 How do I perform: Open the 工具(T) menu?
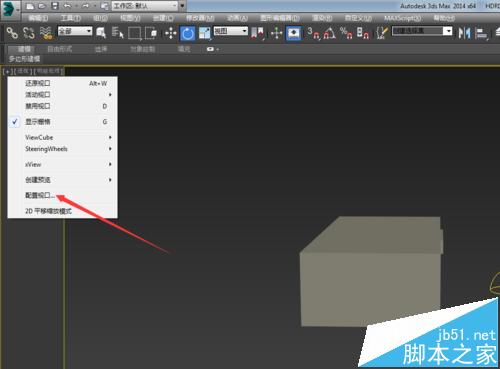click(x=70, y=18)
